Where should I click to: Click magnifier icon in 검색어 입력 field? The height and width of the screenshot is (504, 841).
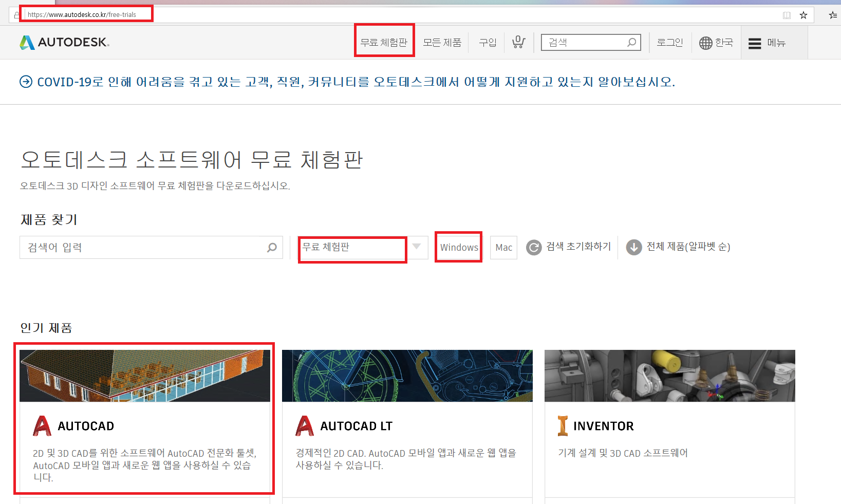(272, 248)
